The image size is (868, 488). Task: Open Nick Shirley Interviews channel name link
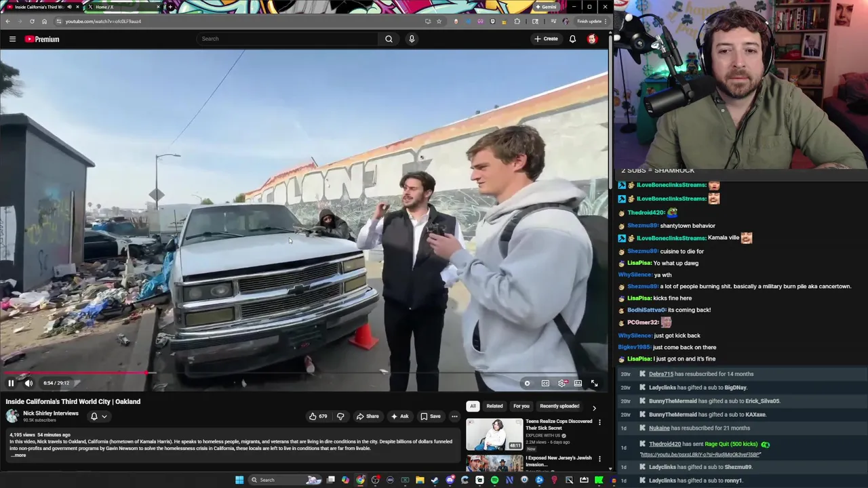pos(51,413)
